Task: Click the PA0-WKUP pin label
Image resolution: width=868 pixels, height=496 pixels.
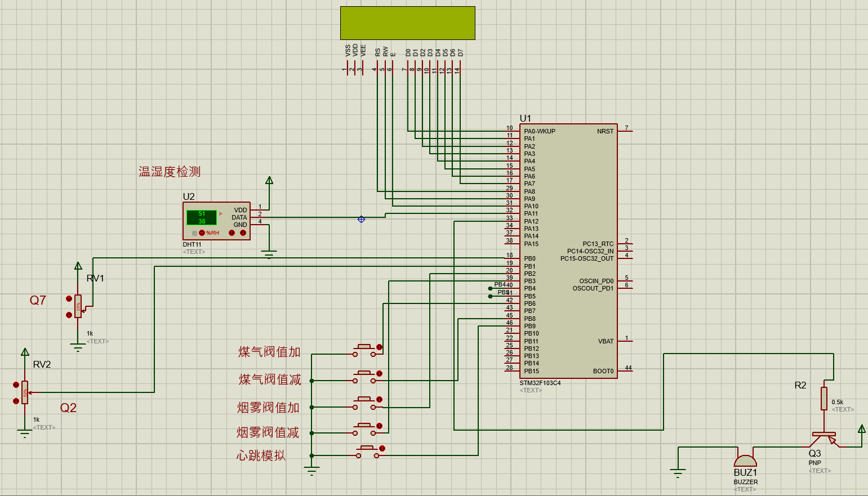Action: [540, 131]
